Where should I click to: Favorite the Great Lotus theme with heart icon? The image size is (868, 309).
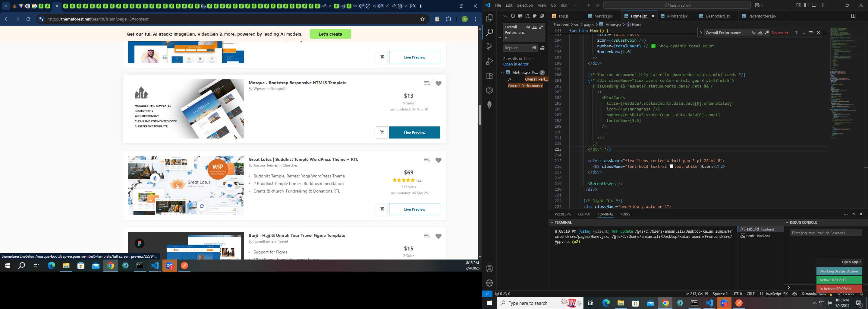click(439, 160)
